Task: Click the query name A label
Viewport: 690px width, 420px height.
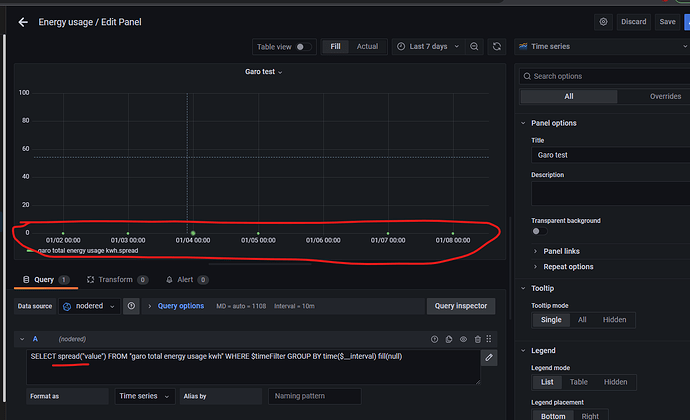Action: tap(35, 339)
